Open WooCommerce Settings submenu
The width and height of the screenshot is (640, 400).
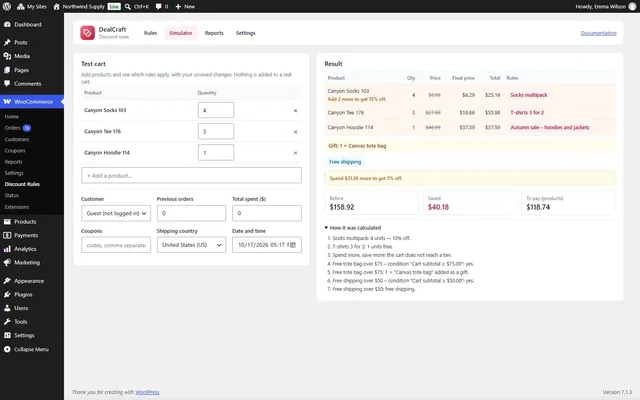(x=14, y=173)
